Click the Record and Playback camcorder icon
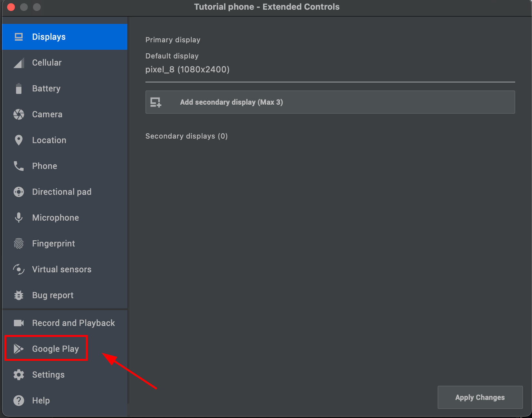532x418 pixels. [x=18, y=323]
